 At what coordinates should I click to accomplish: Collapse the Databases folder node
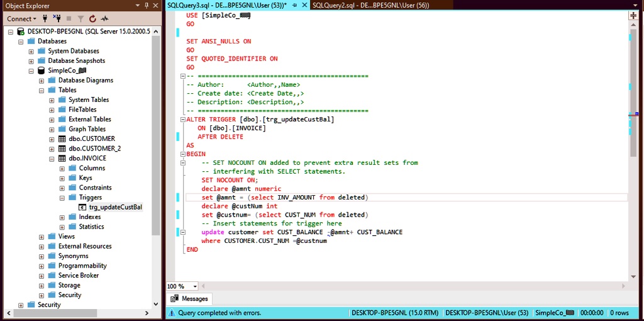click(x=21, y=42)
